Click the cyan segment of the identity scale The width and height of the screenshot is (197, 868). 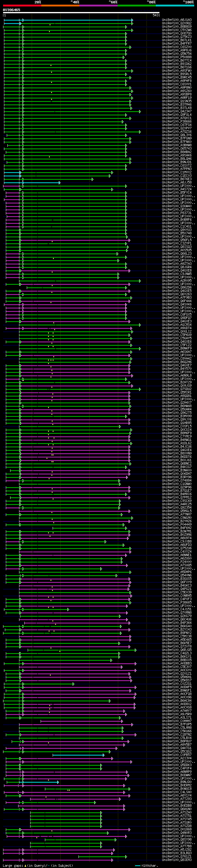(175, 6)
